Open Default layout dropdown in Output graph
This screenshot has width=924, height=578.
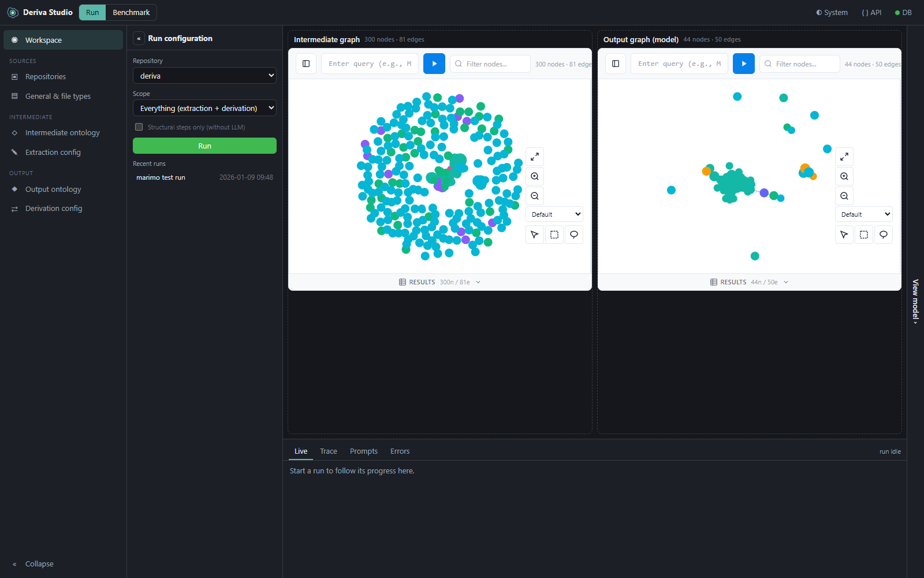coord(864,214)
